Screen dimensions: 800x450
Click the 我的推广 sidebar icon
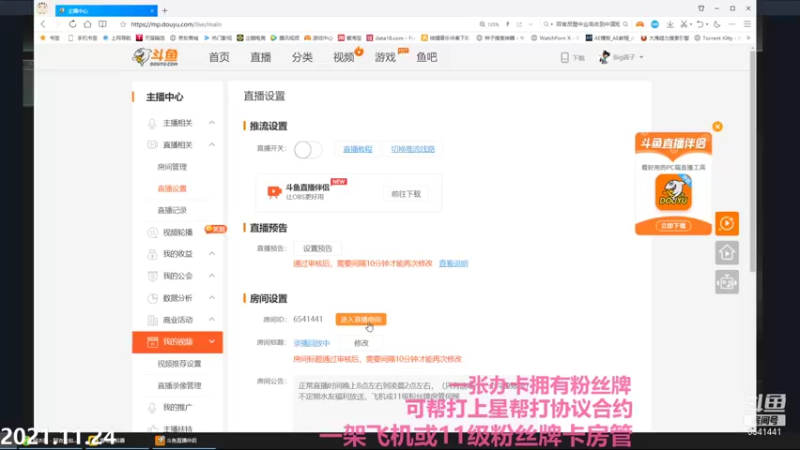[152, 407]
